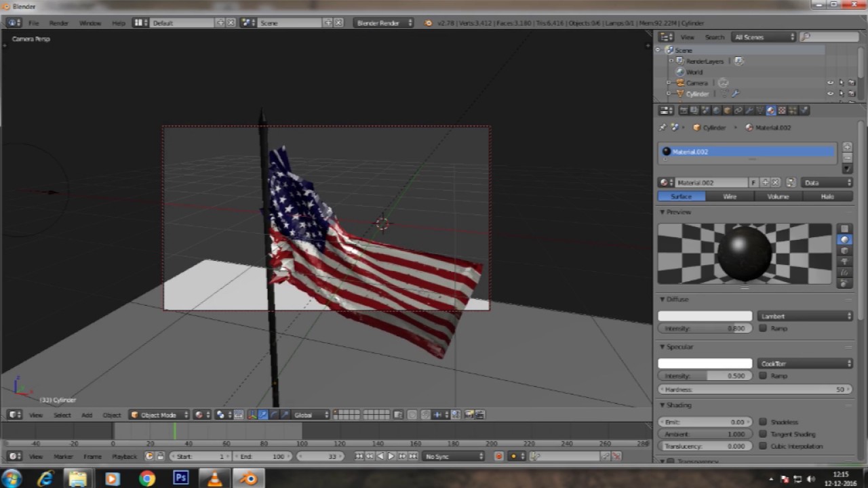Enable Diffuse Ramp checkbox
The image size is (868, 488).
click(x=763, y=328)
